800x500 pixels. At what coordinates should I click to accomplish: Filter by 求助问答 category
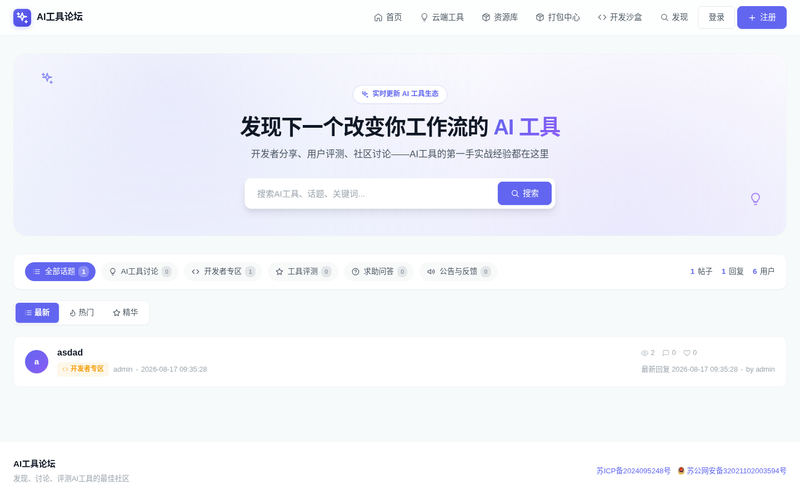tap(379, 271)
